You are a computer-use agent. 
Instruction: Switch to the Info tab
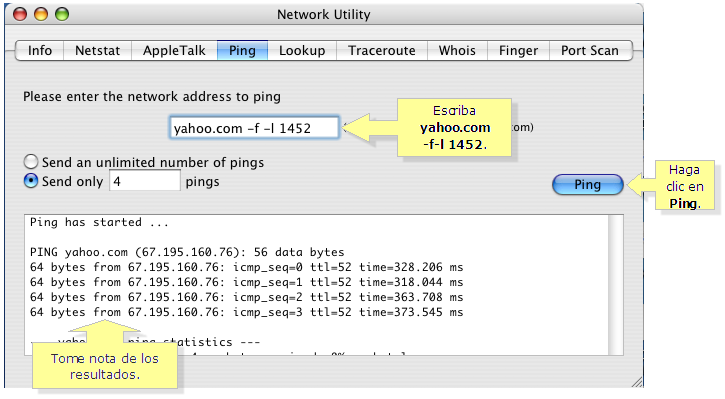tap(40, 50)
